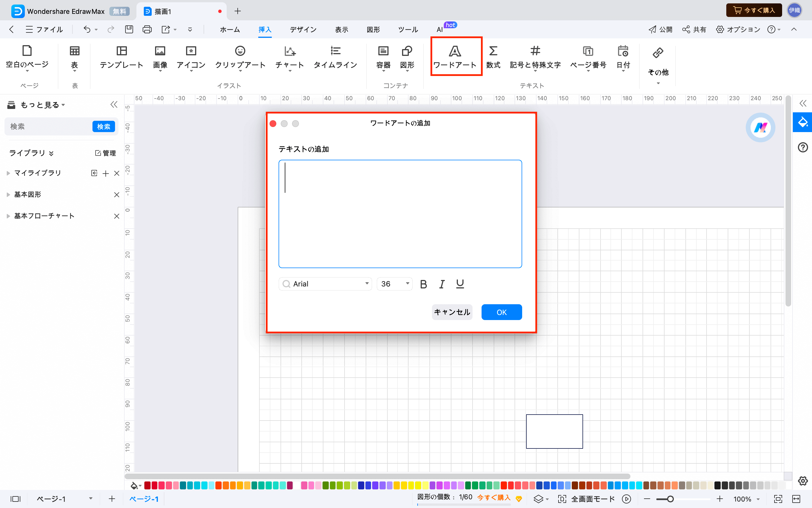This screenshot has height=508, width=812.
Task: Switch to the 図形 ribbon tab
Action: 373,30
